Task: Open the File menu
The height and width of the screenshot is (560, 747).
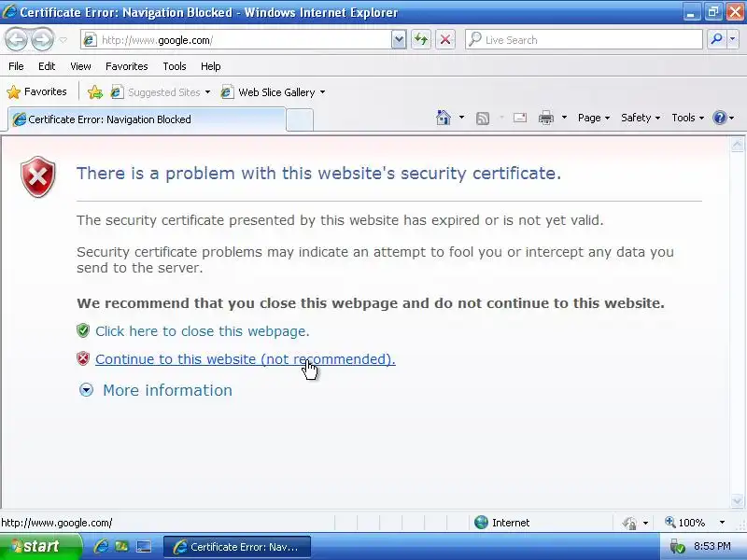Action: tap(16, 66)
